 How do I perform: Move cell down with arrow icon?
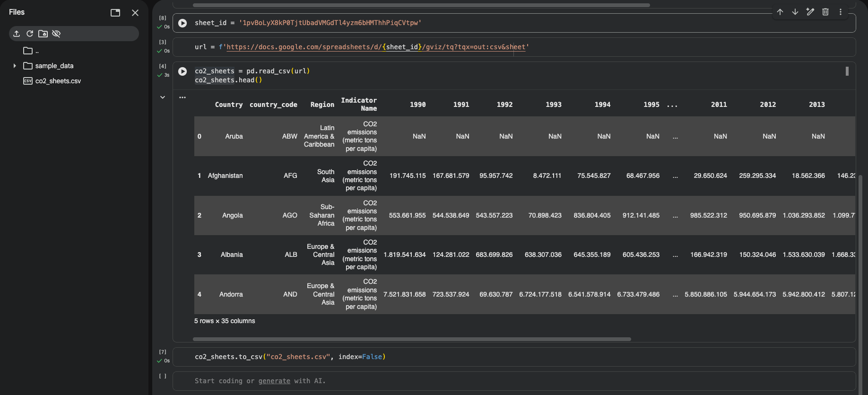click(x=795, y=12)
